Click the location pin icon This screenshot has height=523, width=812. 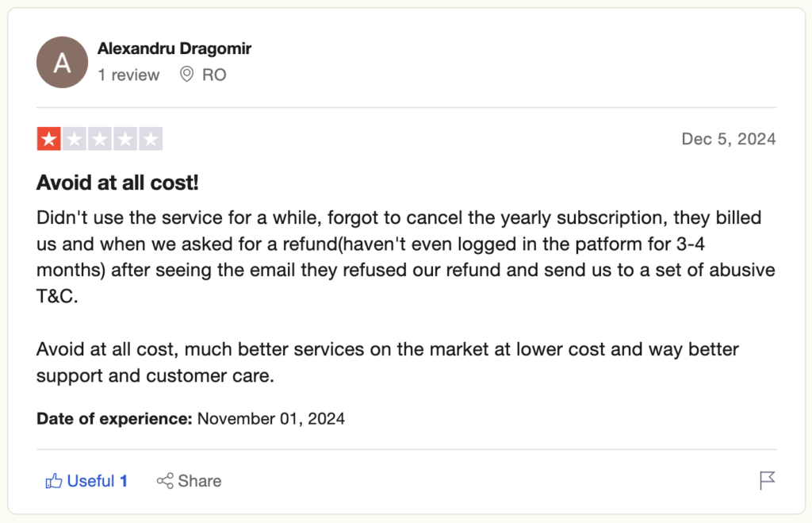tap(187, 75)
